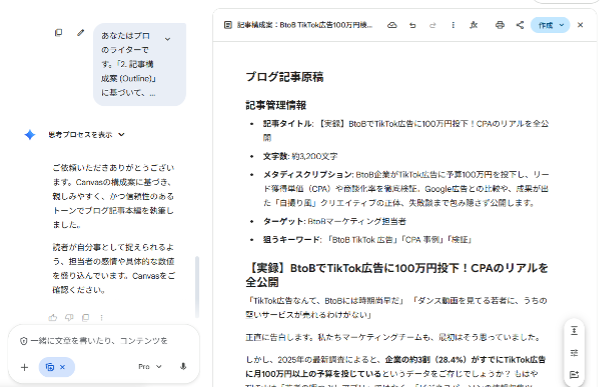Screen dimensions: 604x388
Task: Click the ターゲット BtoBマーケティング担当者 line
Action: click(x=334, y=222)
